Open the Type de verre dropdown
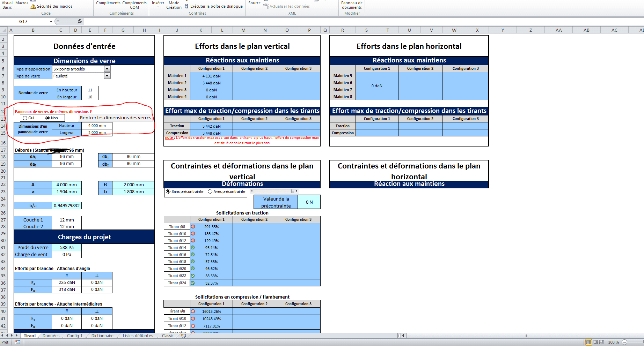 tap(107, 76)
